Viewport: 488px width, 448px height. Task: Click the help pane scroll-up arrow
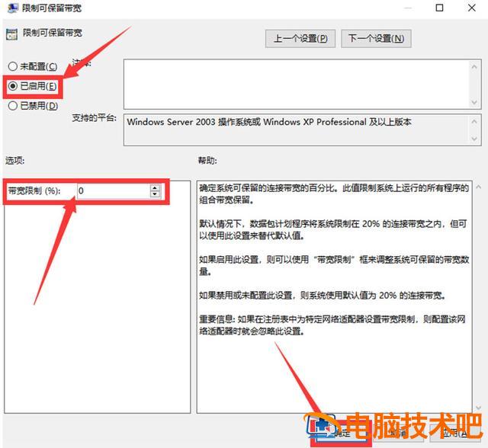[x=478, y=187]
